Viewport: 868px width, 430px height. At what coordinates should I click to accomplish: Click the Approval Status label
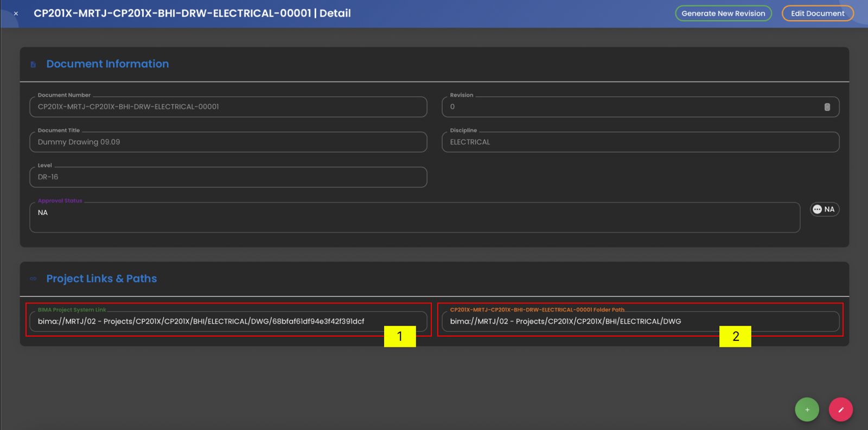(60, 201)
